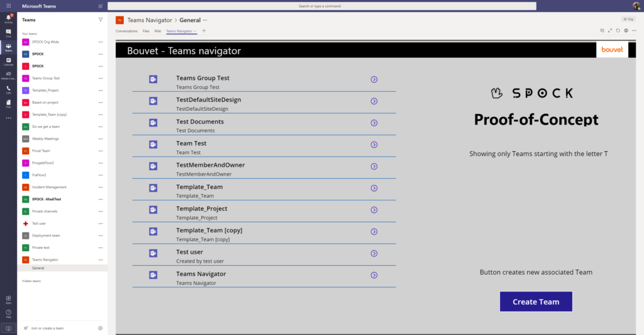Open Calls from the left rail
644x335 pixels.
click(x=8, y=89)
